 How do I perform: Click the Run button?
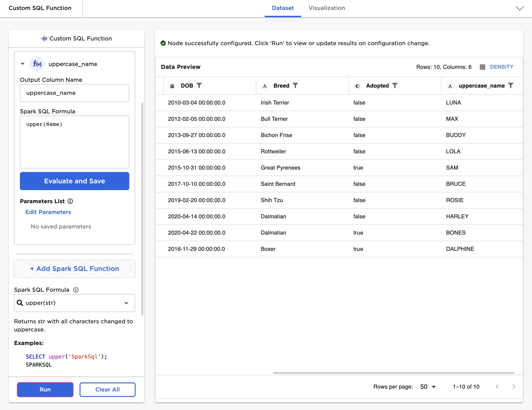click(x=45, y=389)
